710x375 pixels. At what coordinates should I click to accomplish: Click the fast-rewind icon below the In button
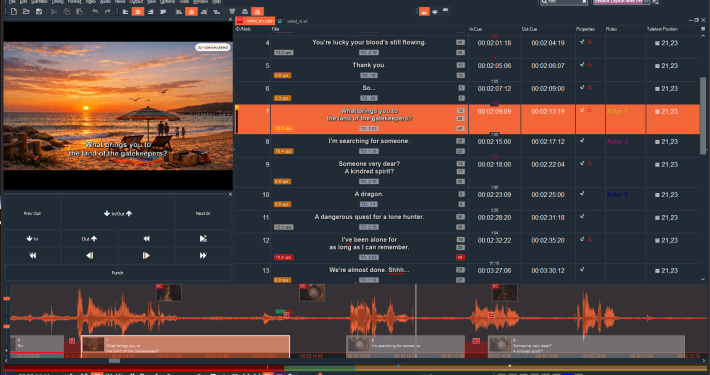(x=32, y=255)
